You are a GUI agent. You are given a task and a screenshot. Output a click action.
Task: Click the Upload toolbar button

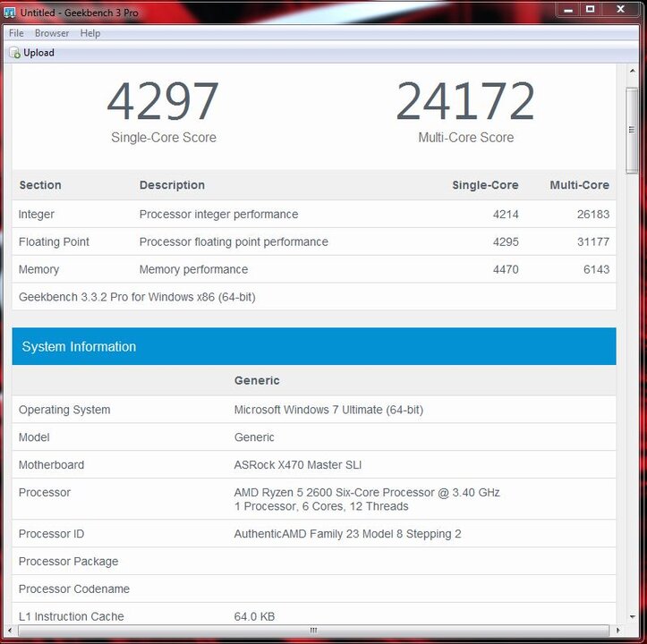pos(32,53)
